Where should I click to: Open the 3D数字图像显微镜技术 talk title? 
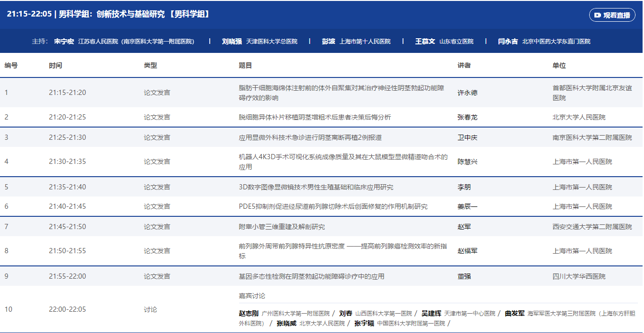(316, 187)
